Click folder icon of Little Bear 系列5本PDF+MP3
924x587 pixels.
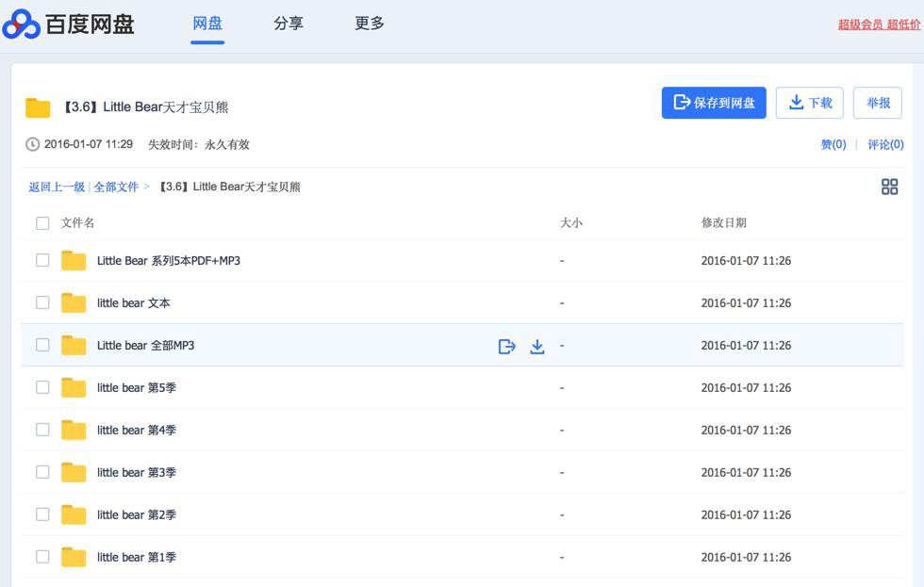tap(74, 260)
